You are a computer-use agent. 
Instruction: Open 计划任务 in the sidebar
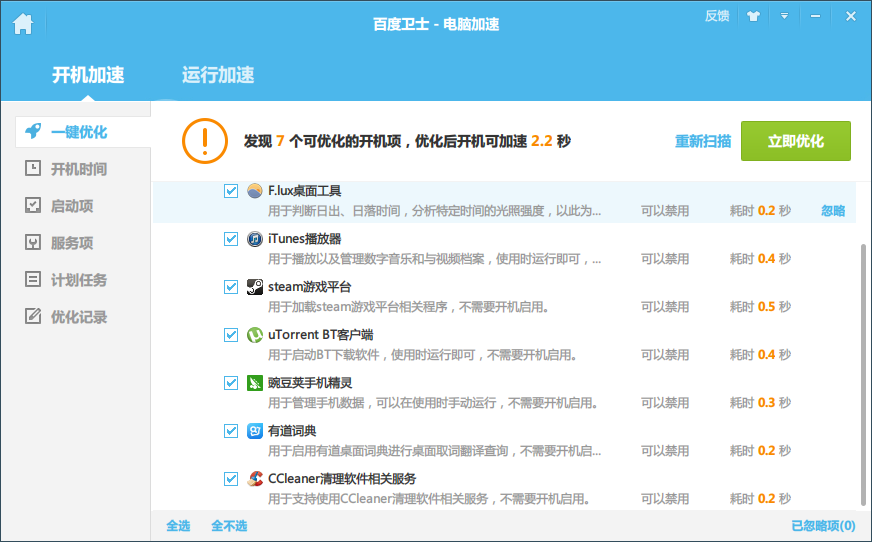(x=78, y=280)
